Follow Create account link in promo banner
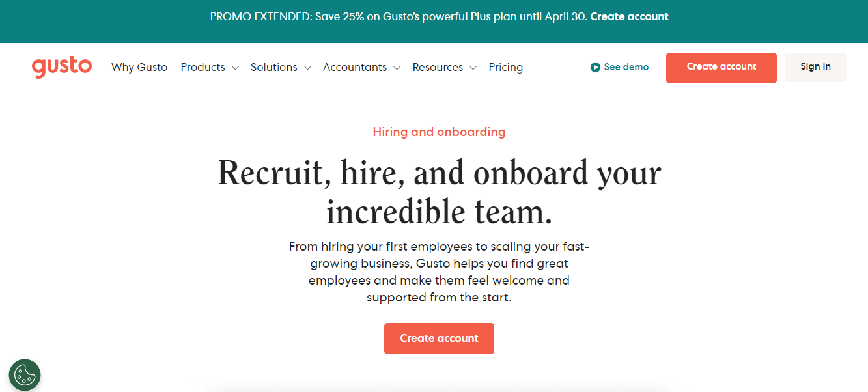This screenshot has width=868, height=392. pos(629,17)
